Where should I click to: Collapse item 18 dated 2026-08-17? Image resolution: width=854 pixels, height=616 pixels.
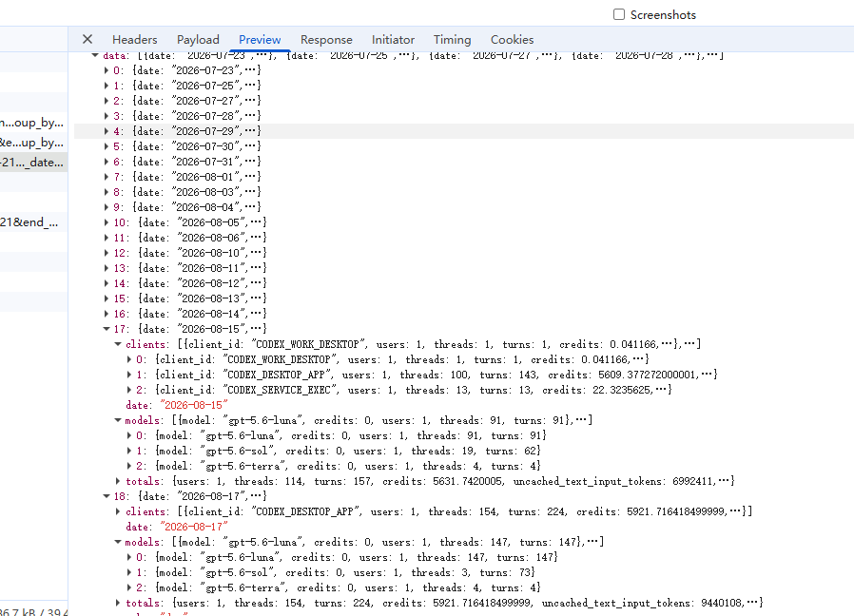coord(107,496)
